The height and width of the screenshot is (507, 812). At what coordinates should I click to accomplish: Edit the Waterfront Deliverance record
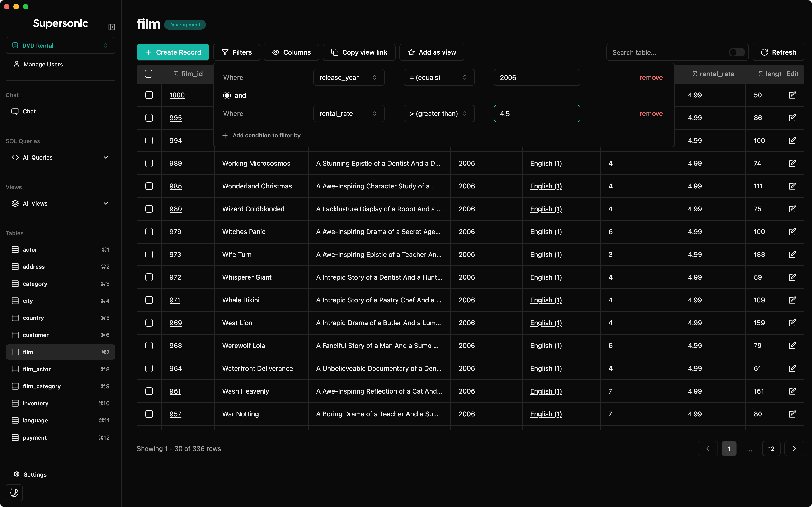[x=792, y=369]
